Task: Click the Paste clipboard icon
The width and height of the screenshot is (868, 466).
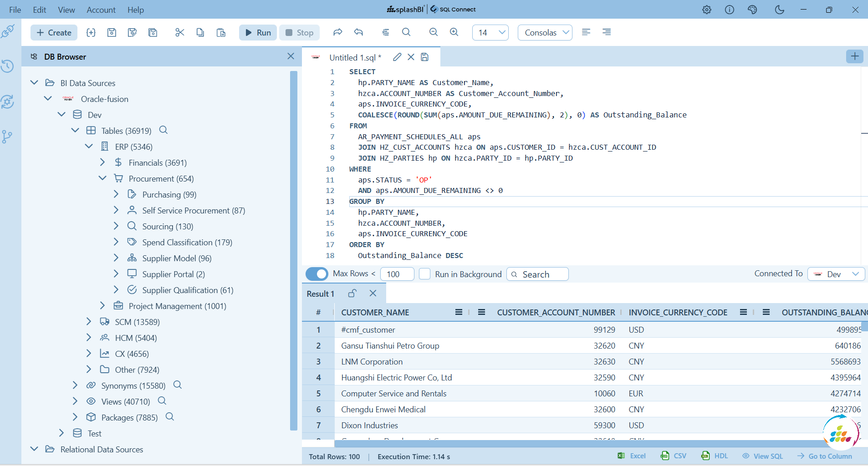Action: click(x=221, y=32)
